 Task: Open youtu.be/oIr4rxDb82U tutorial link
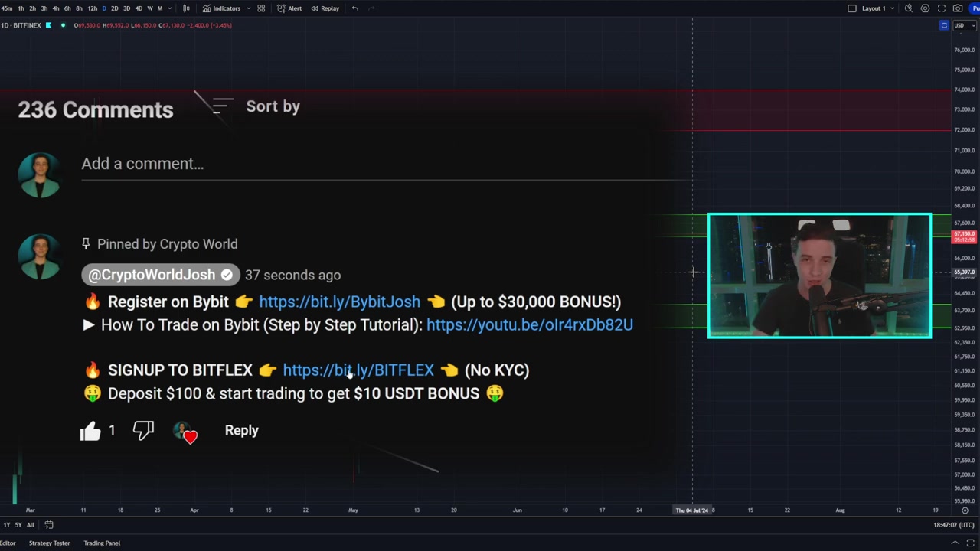click(x=530, y=324)
